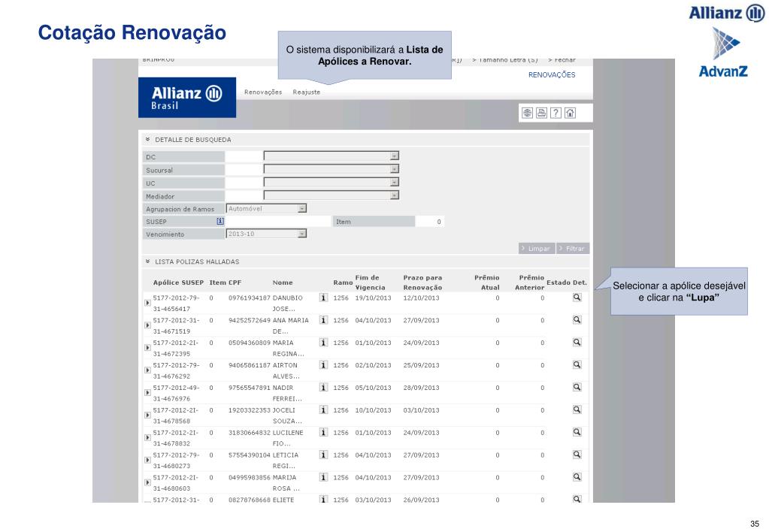
Task: Click the Apólice SUSEP column header
Action: tap(178, 283)
